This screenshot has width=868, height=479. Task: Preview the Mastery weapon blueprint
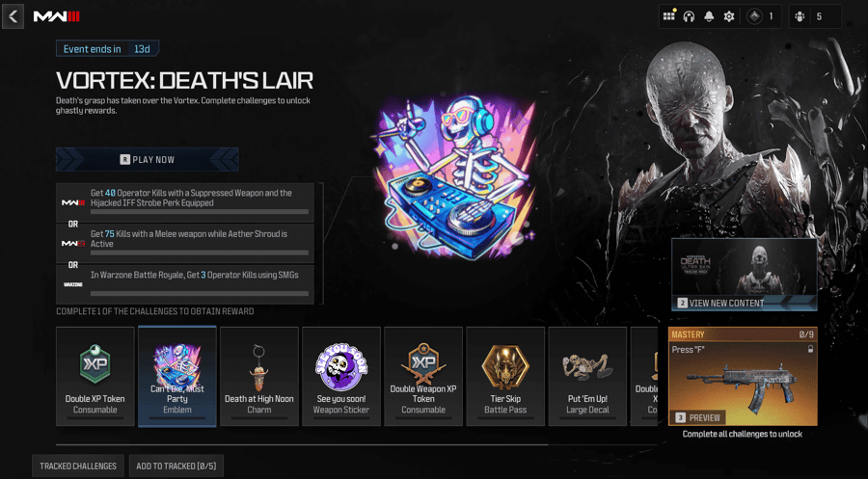698,417
